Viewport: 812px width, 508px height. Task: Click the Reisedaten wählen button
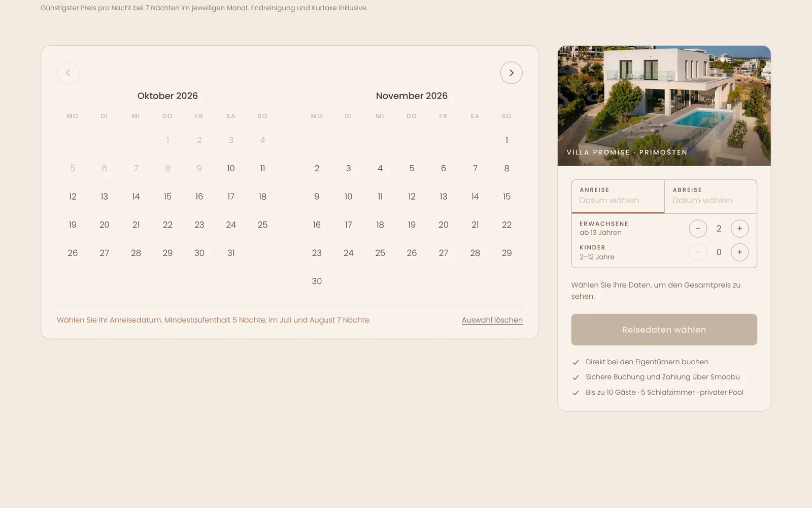coord(664,330)
